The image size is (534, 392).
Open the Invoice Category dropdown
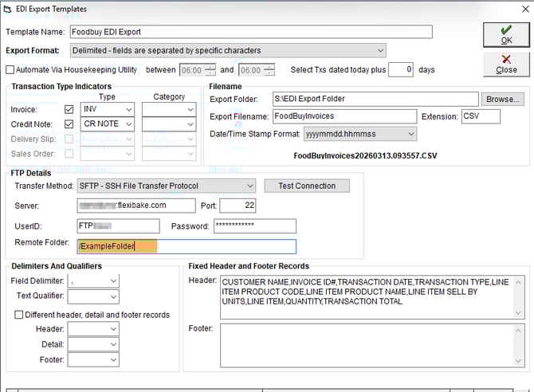pos(169,109)
